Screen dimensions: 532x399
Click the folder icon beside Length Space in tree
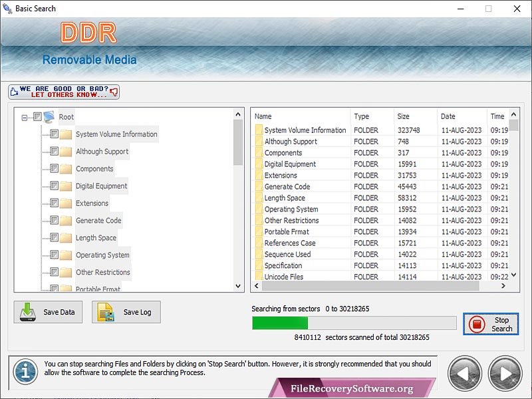click(66, 238)
